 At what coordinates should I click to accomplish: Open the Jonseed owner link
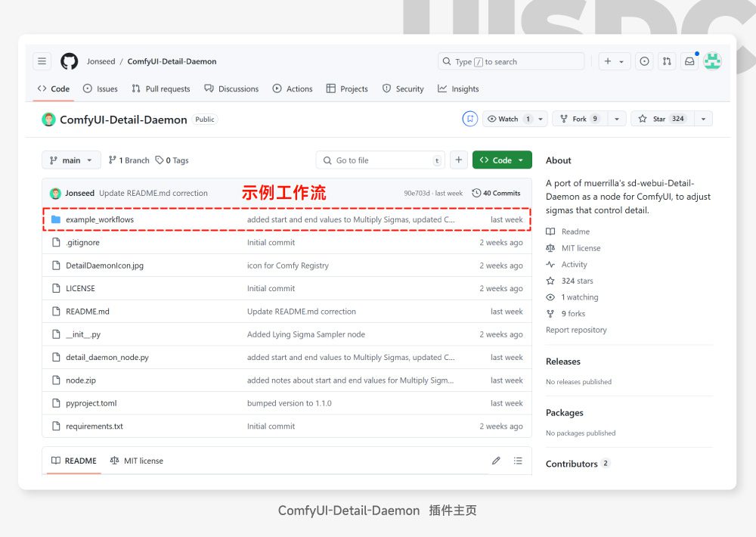101,61
